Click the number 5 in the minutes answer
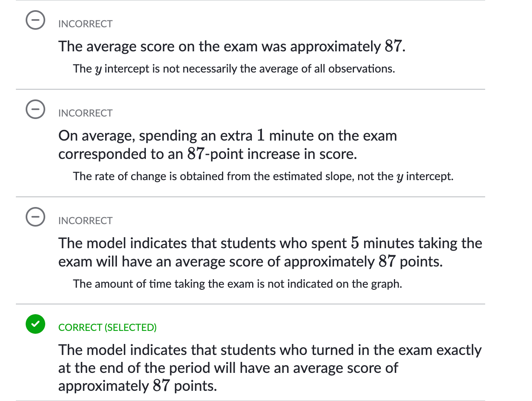This screenshot has height=401, width=532. click(355, 243)
